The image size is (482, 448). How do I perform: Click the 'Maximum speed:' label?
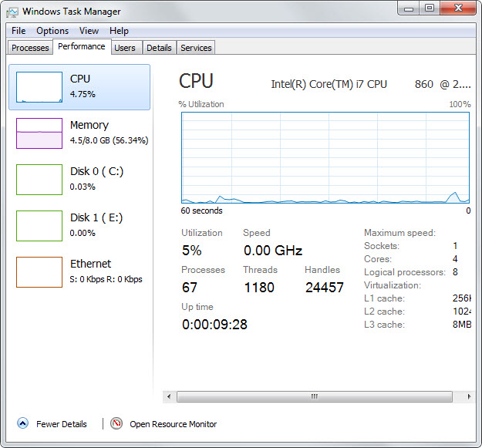tap(400, 233)
